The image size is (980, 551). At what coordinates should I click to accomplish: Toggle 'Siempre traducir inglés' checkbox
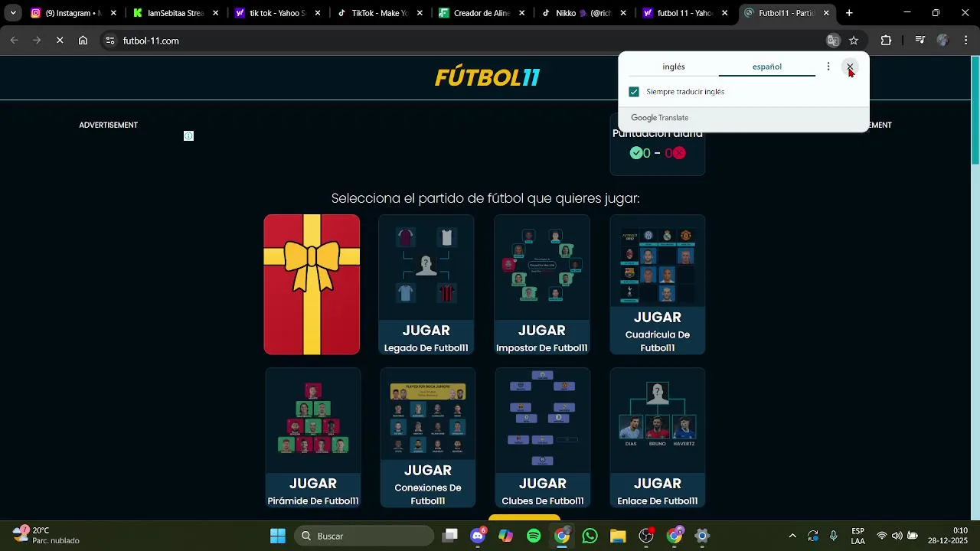point(634,92)
